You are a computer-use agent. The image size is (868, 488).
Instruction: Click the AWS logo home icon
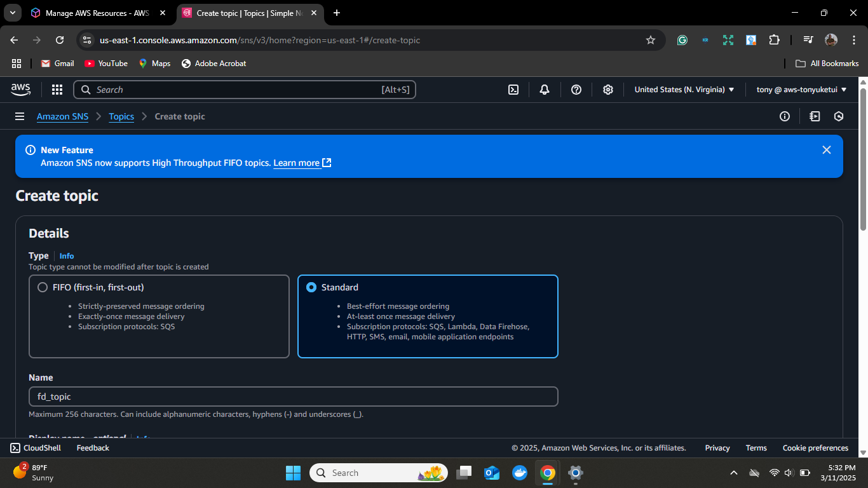(20, 90)
